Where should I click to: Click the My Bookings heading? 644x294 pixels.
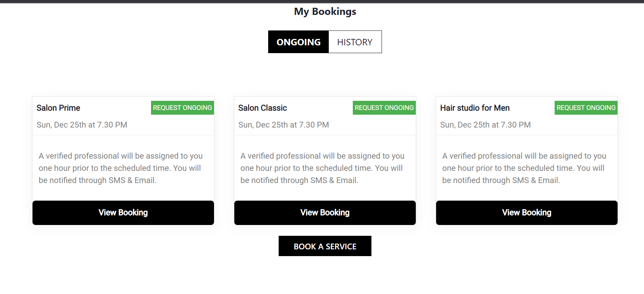(x=325, y=11)
